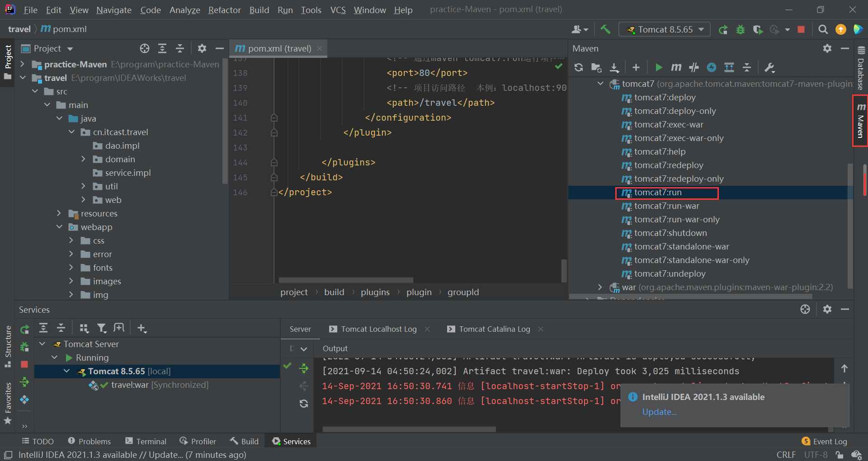Close the pom.xml (travel) editor tab
Image resolution: width=868 pixels, height=461 pixels.
pyautogui.click(x=320, y=48)
